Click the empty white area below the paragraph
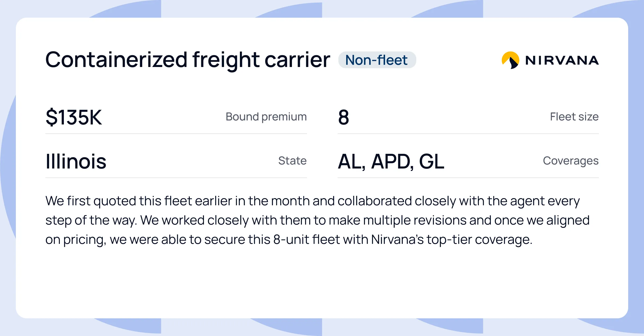The width and height of the screenshot is (644, 336). (322, 284)
